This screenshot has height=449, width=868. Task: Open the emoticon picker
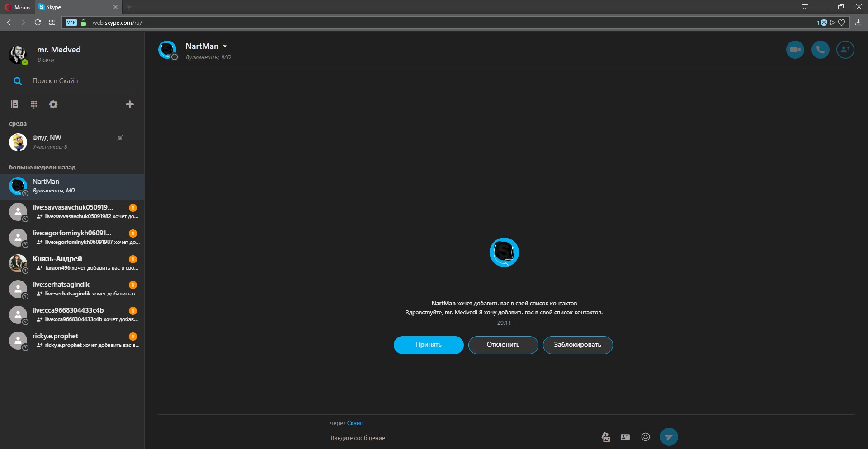click(646, 437)
